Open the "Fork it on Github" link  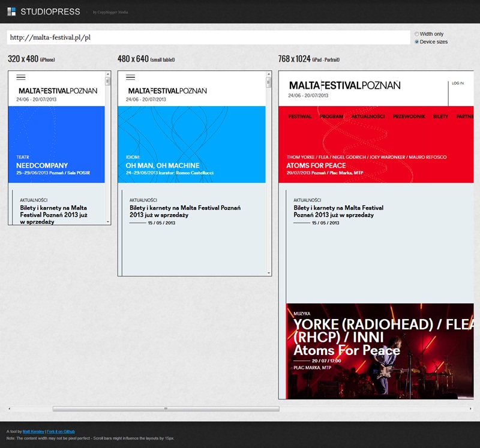point(61,431)
